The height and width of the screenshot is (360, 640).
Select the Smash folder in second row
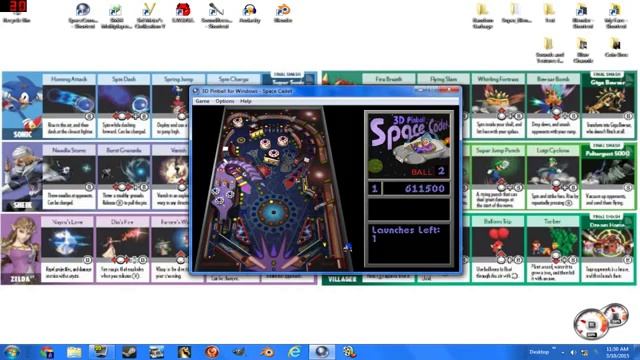pyautogui.click(x=549, y=50)
